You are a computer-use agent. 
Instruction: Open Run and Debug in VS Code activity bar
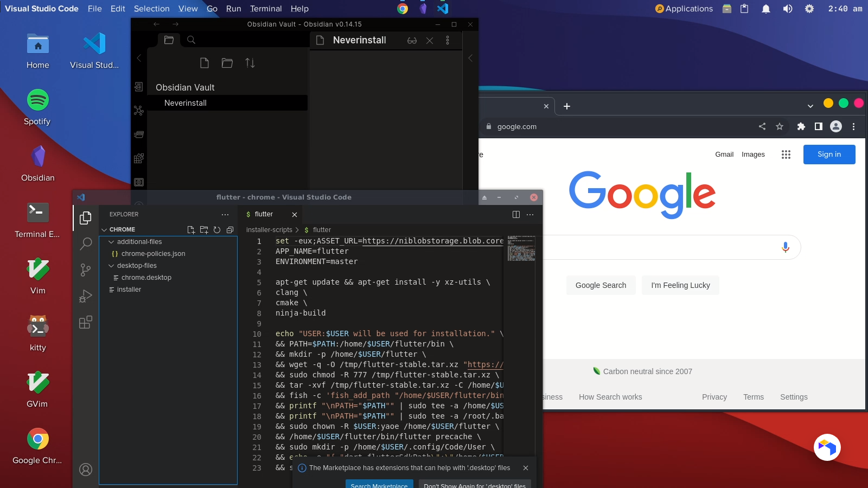click(86, 296)
